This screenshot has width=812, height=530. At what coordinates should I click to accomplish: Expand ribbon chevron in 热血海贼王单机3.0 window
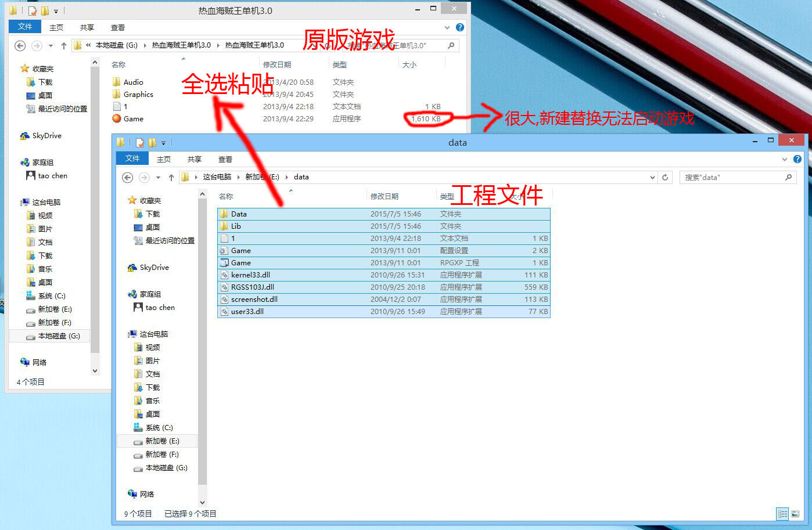[447, 27]
